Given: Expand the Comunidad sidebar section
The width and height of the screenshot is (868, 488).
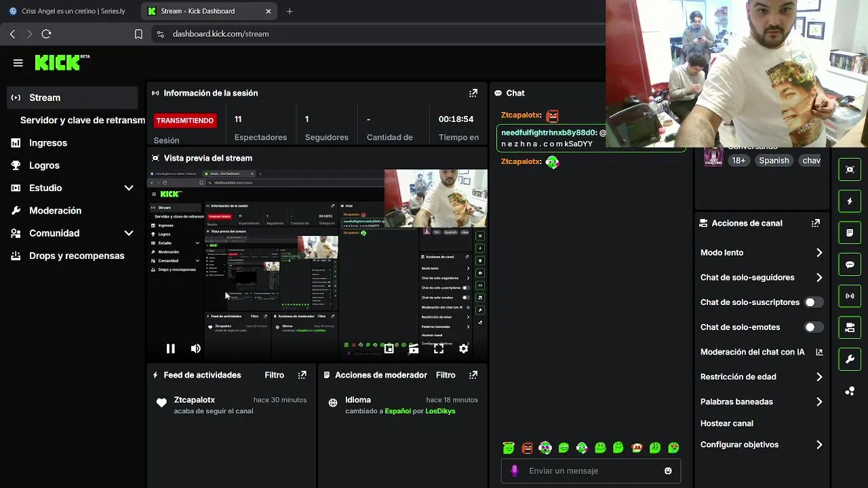Looking at the screenshot, I should 129,233.
